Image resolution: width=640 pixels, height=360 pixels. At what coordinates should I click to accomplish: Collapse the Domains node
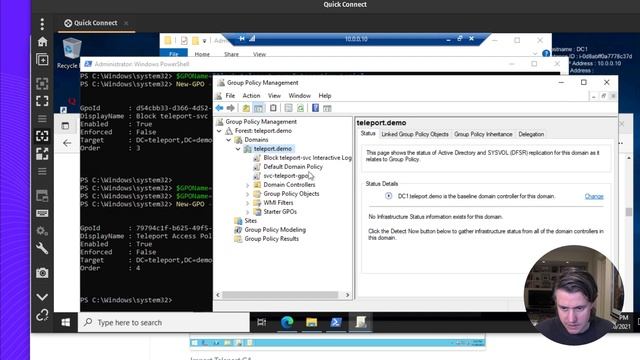(229, 140)
